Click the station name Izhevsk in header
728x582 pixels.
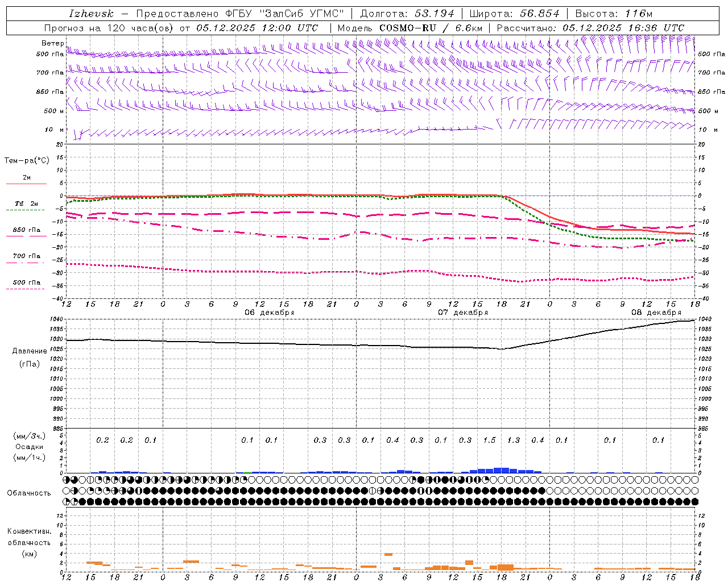[x=91, y=14]
